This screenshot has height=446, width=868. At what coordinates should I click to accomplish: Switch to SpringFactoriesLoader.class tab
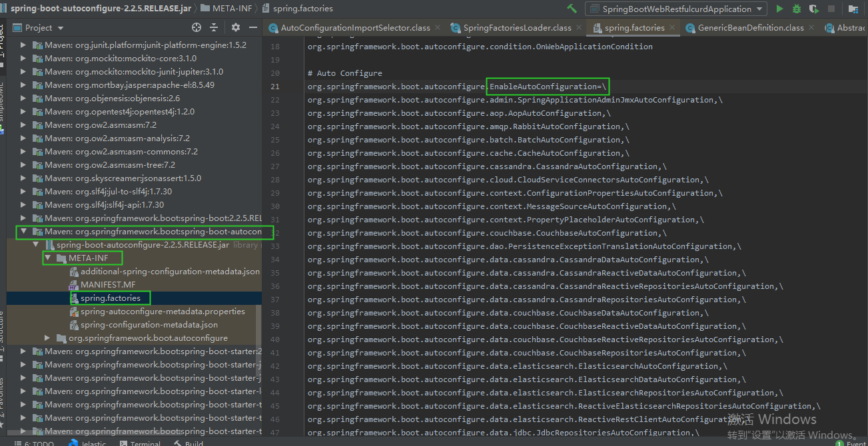click(517, 27)
